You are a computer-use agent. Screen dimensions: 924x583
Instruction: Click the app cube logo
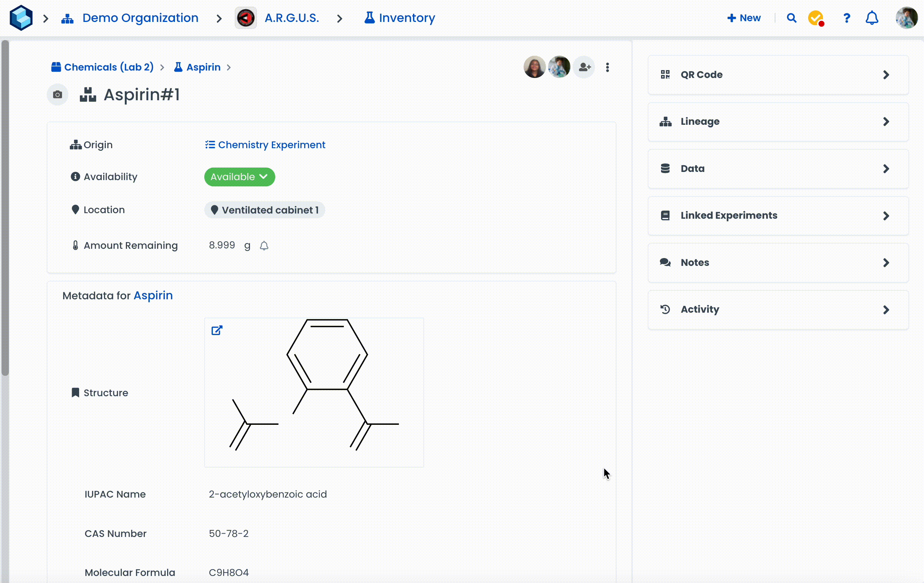pyautogui.click(x=21, y=18)
